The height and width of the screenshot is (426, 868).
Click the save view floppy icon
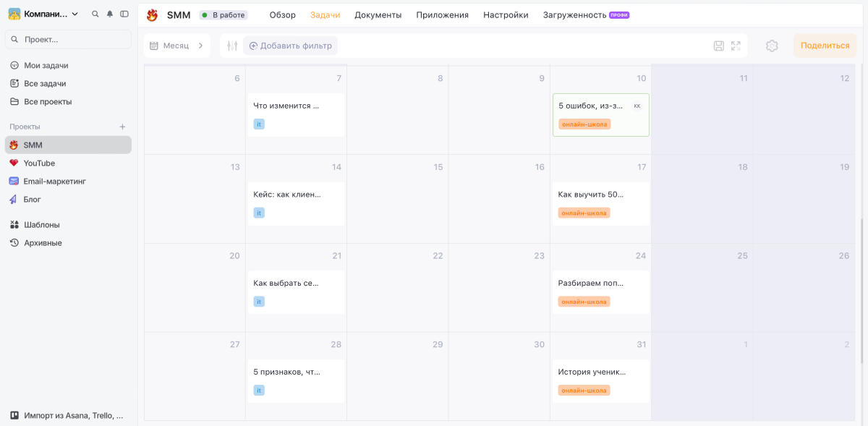(x=718, y=46)
